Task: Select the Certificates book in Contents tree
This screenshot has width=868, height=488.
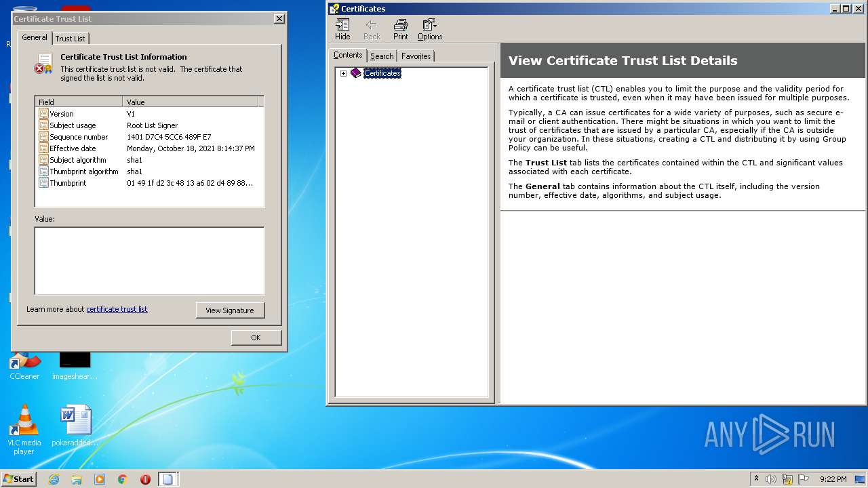Action: (382, 73)
